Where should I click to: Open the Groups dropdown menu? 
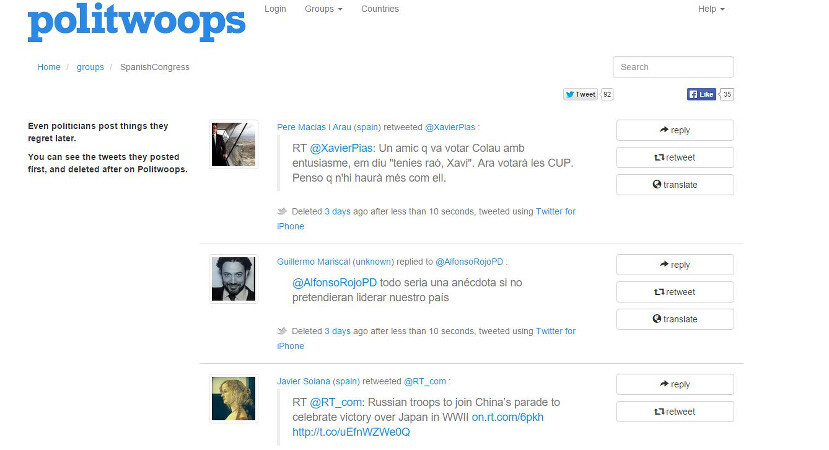pos(323,9)
